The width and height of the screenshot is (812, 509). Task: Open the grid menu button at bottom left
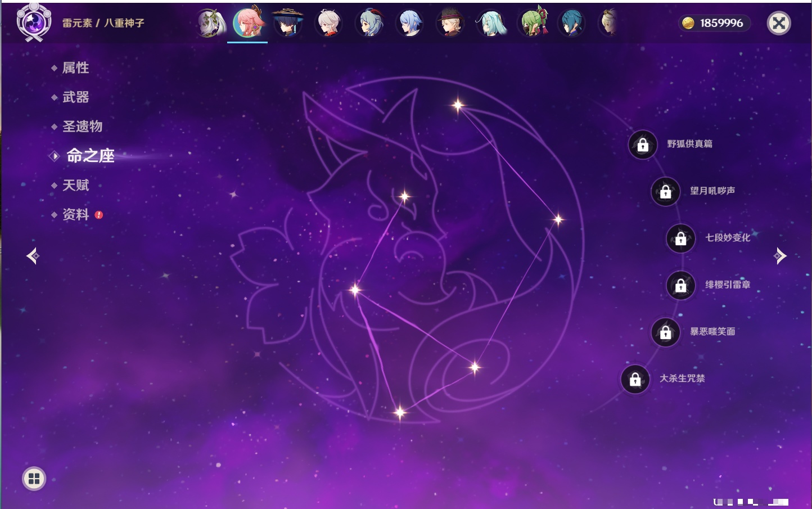34,479
